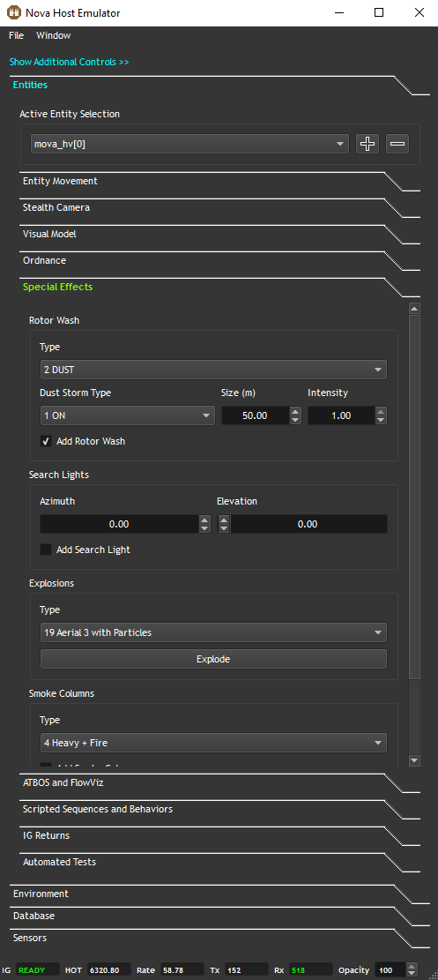
Task: Expand the Entity Movement section
Action: (x=60, y=181)
